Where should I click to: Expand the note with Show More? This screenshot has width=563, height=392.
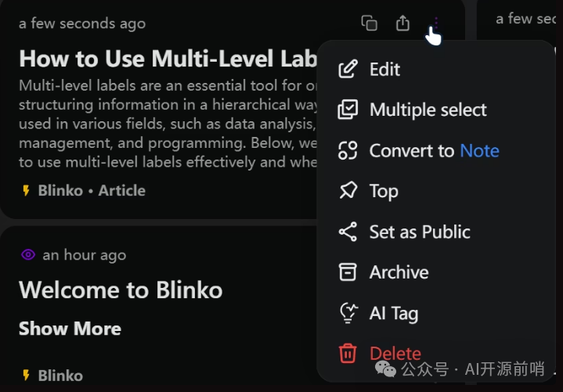pyautogui.click(x=70, y=329)
